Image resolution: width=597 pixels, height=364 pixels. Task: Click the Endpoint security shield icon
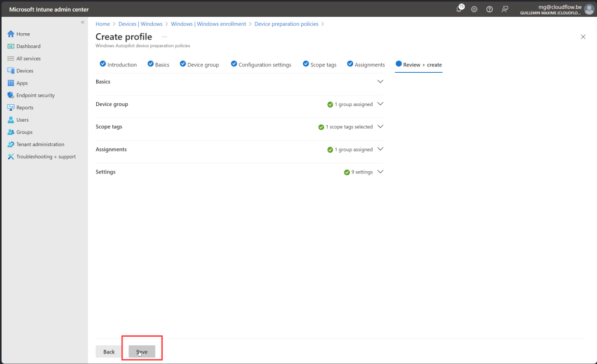(10, 95)
